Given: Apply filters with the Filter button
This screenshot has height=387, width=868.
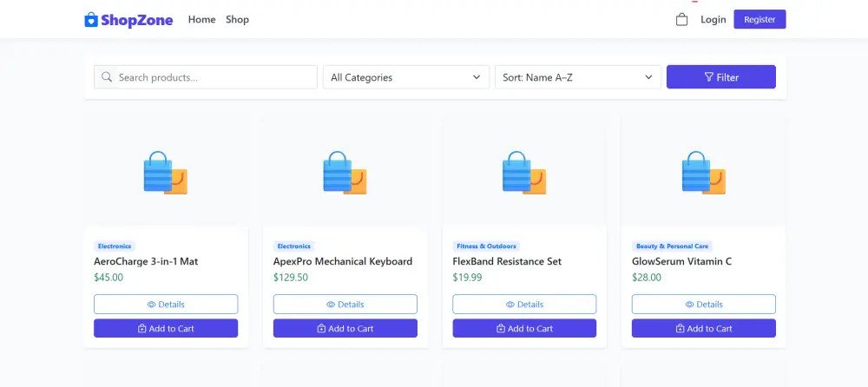Looking at the screenshot, I should click(x=720, y=77).
